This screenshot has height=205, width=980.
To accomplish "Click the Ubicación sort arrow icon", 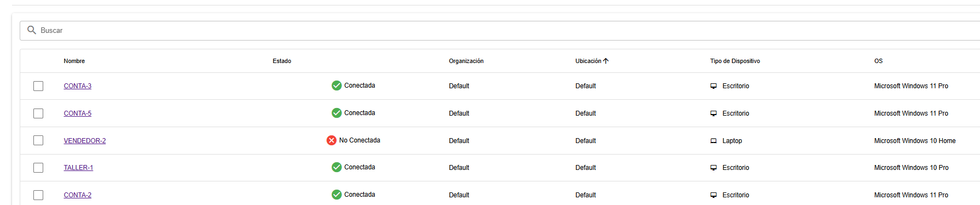I will tap(606, 61).
